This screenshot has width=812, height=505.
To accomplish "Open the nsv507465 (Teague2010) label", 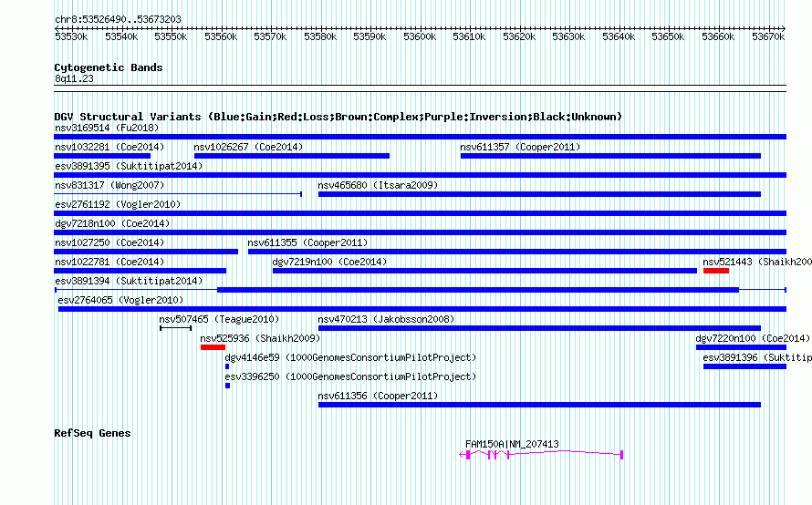I will click(x=219, y=319).
